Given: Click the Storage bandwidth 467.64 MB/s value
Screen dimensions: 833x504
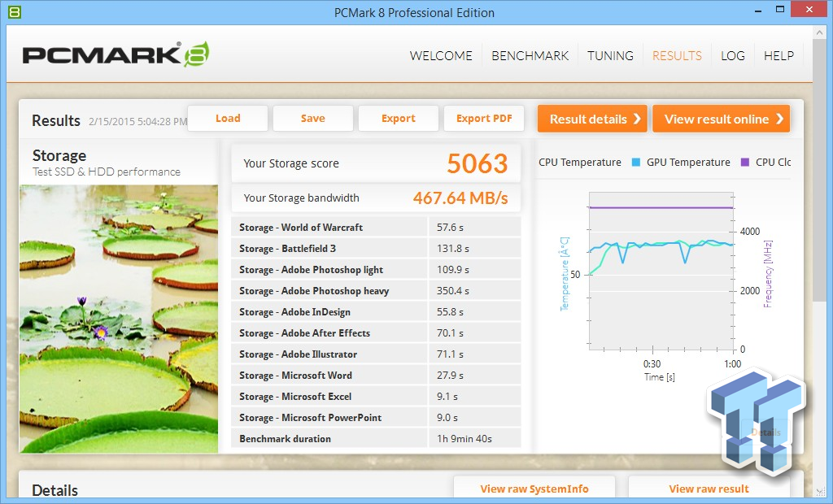Looking at the screenshot, I should tap(460, 198).
